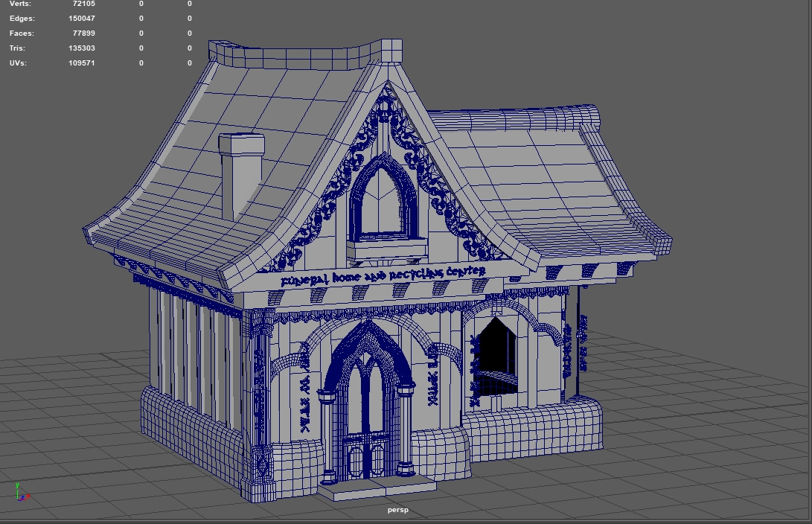This screenshot has height=524, width=812.
Task: Click the Verts label in the HUD
Action: tap(21, 4)
